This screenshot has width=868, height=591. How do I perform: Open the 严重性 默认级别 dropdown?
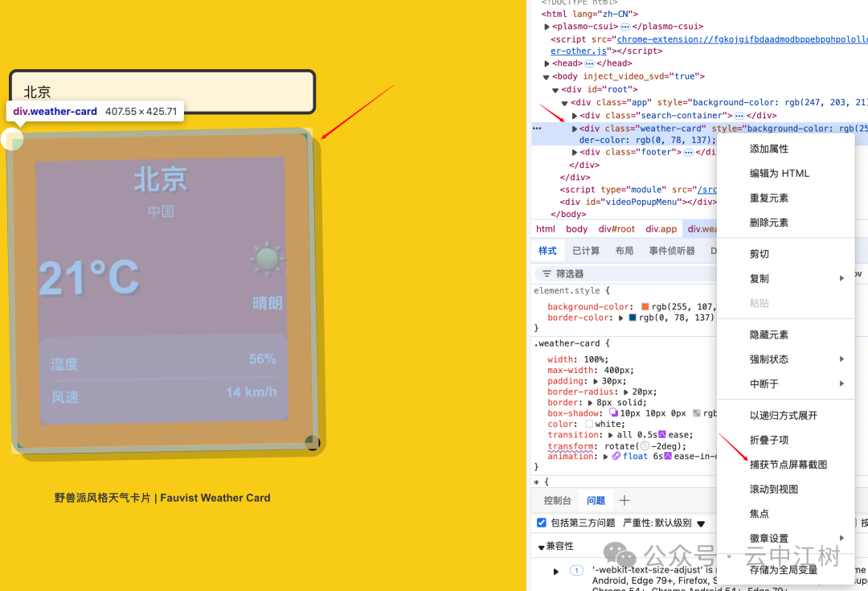click(x=665, y=523)
